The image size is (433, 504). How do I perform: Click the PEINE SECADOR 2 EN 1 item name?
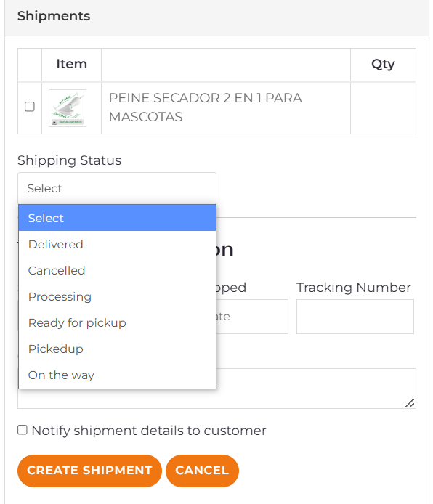tap(205, 107)
